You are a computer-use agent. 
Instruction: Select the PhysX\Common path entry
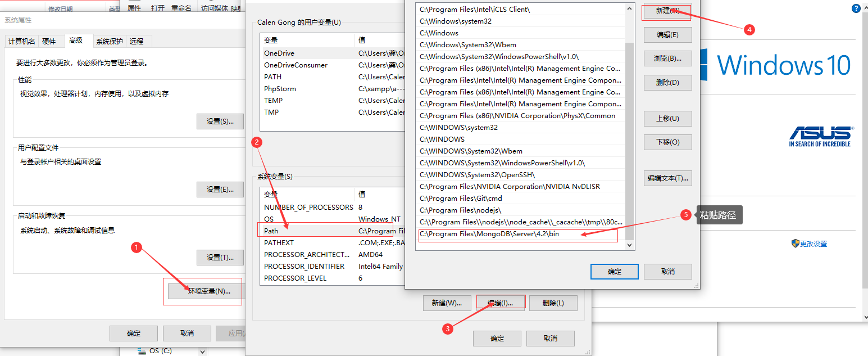tap(521, 116)
